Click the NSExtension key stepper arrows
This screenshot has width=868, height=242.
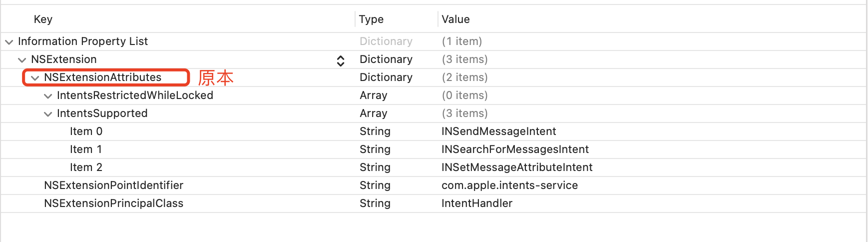[x=341, y=60]
